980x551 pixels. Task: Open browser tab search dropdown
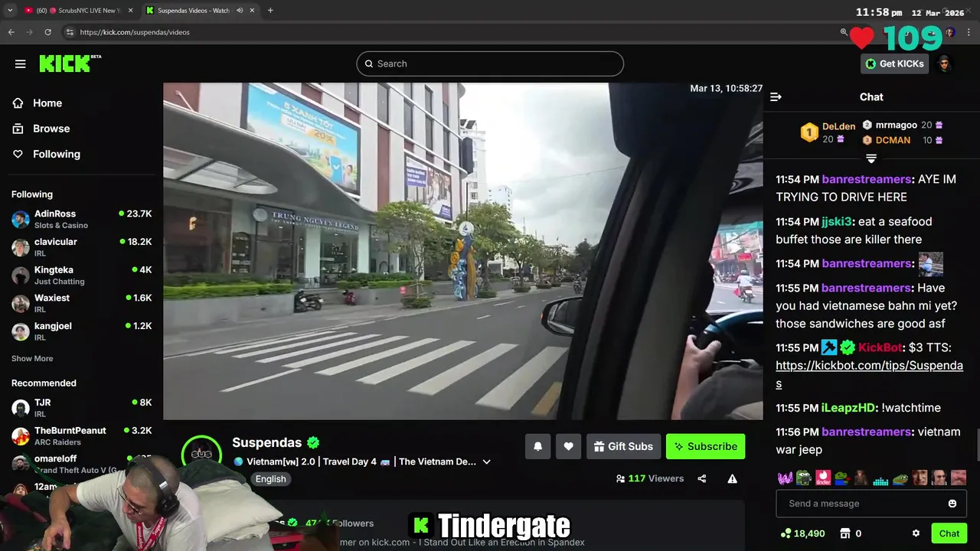[10, 11]
